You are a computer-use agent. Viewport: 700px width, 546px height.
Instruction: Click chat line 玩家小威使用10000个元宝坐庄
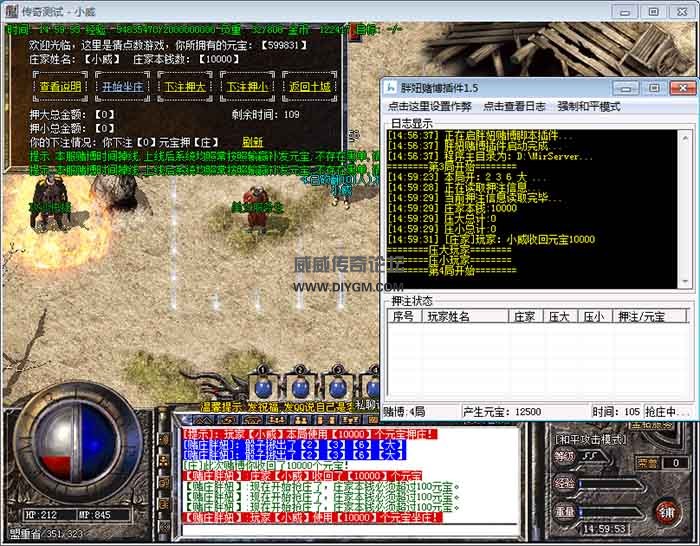[312, 517]
